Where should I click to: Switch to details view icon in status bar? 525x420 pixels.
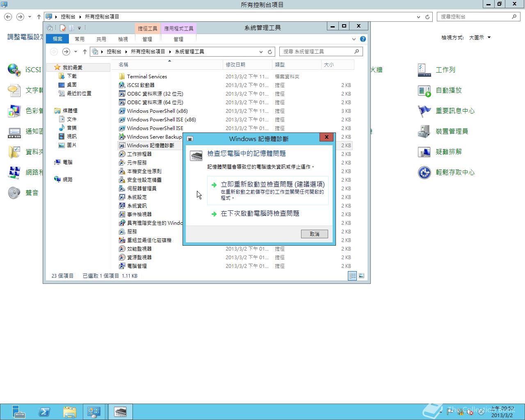point(352,276)
